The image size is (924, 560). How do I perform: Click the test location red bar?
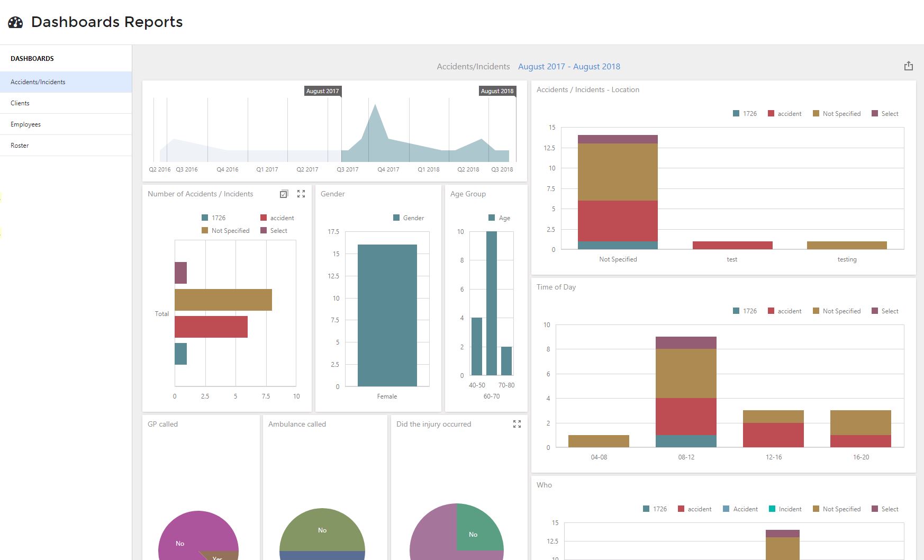click(x=732, y=245)
